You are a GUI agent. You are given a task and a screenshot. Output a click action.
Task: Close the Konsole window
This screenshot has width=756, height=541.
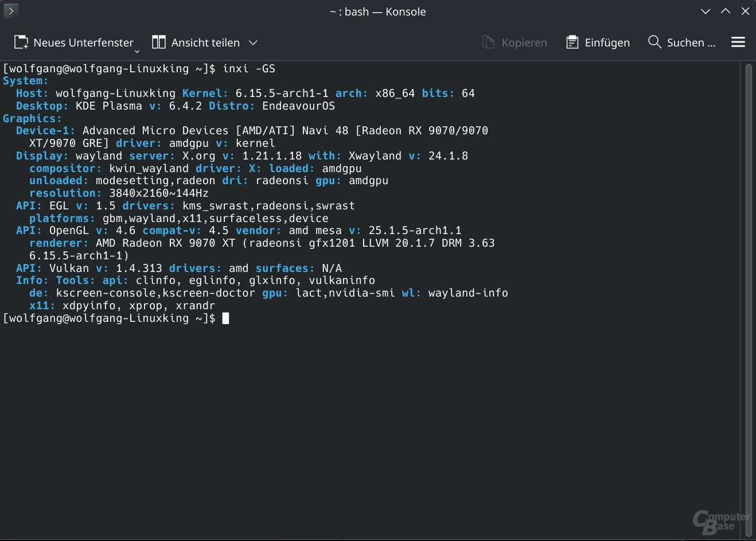pyautogui.click(x=745, y=11)
